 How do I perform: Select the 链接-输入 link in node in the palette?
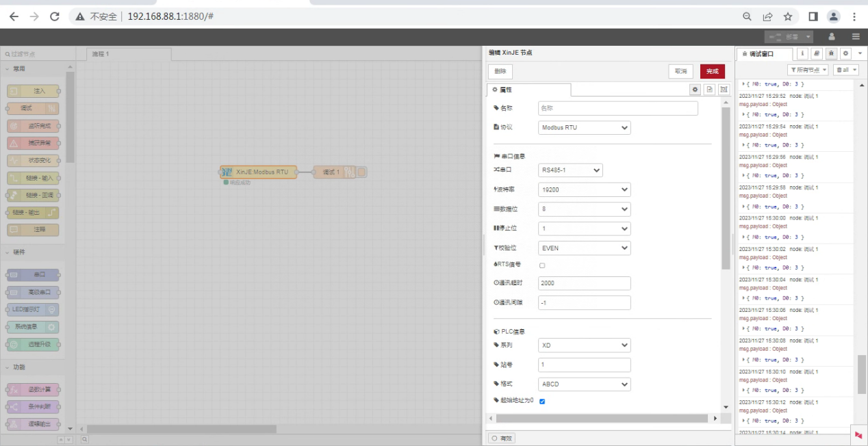pos(33,178)
